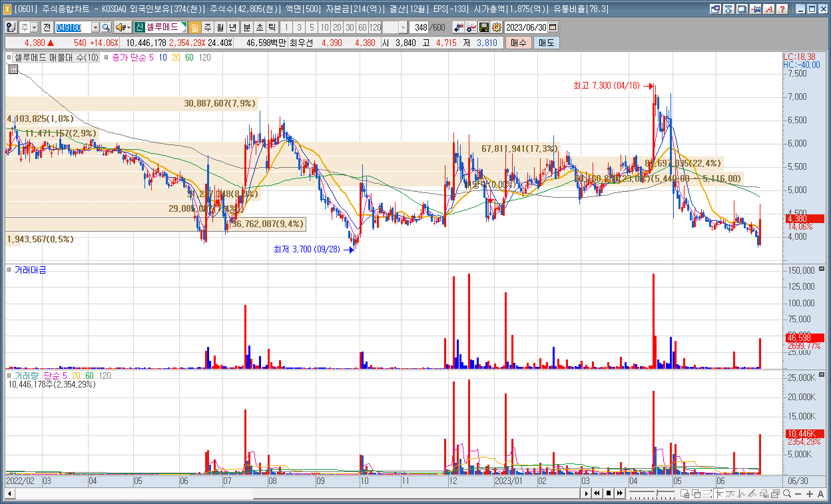Select the monthly 월 period button
Image resolution: width=831 pixels, height=504 pixels.
(x=220, y=27)
